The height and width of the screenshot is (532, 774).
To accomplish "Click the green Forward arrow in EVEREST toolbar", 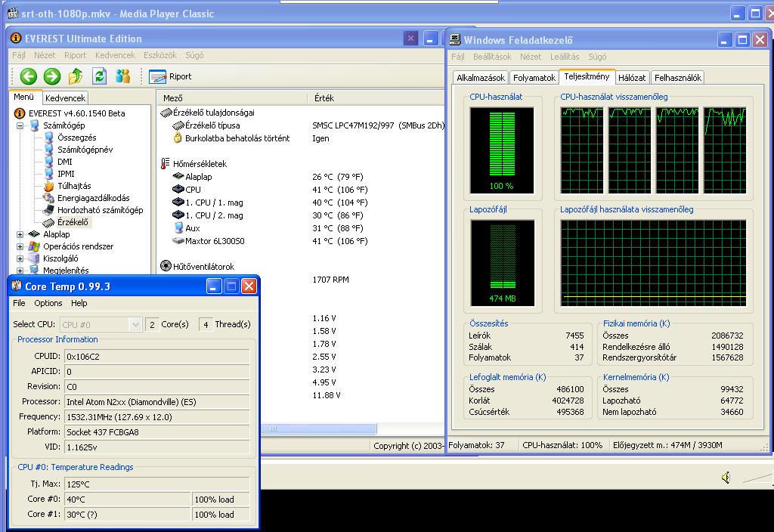I will pos(52,76).
